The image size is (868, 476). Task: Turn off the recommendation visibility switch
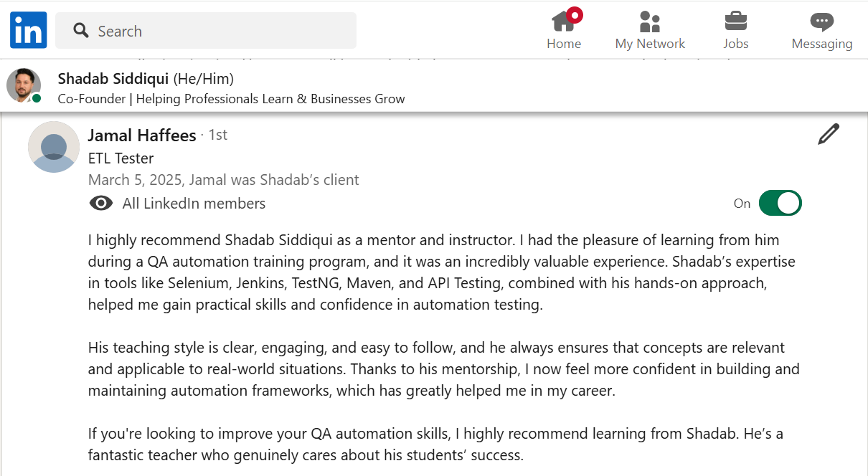pos(780,204)
